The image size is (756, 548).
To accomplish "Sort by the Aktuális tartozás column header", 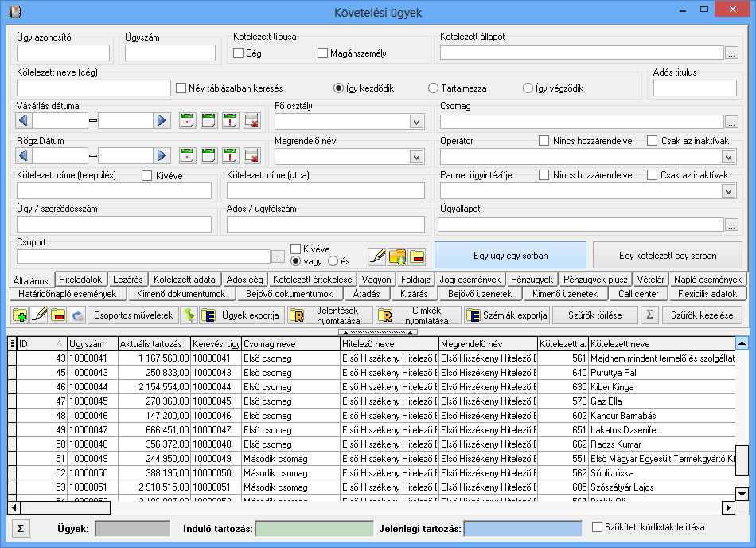I will click(x=154, y=344).
